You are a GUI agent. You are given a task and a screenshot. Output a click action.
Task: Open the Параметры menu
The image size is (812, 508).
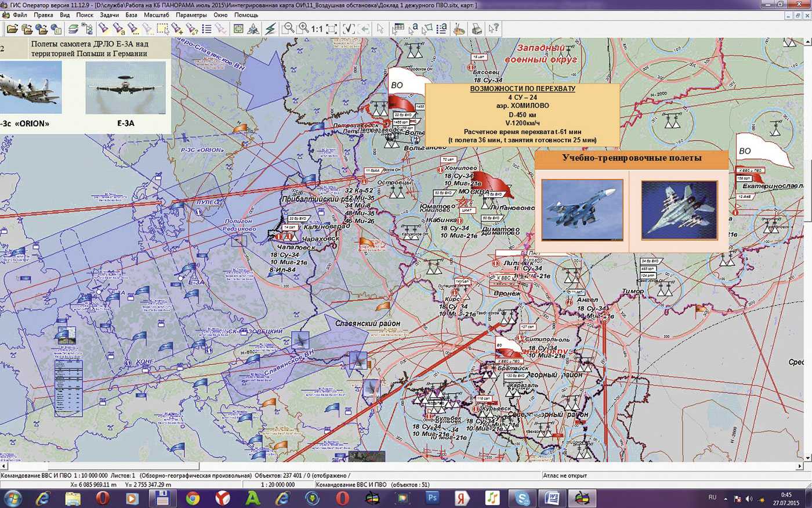click(191, 15)
